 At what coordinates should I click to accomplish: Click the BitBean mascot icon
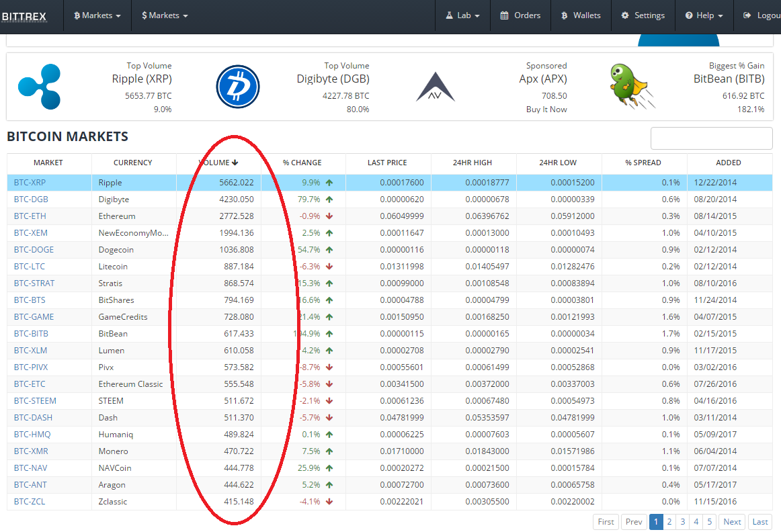tap(632, 85)
